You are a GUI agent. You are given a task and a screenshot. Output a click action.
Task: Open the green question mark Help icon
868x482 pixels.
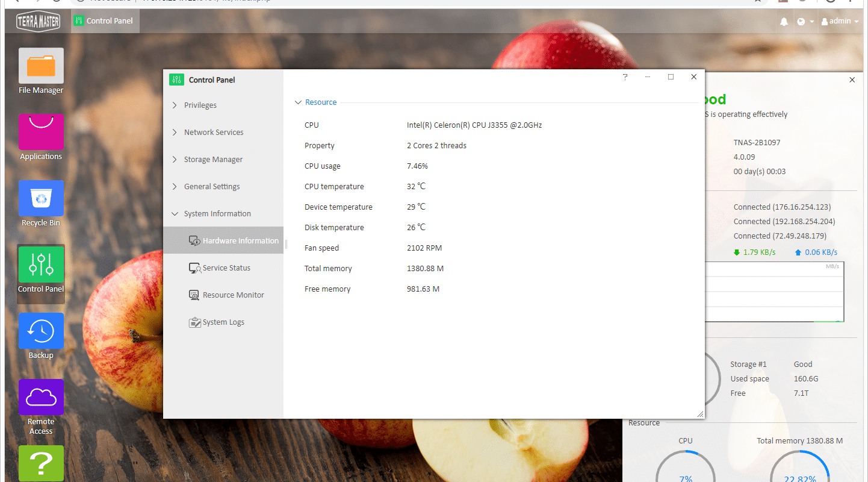point(41,463)
